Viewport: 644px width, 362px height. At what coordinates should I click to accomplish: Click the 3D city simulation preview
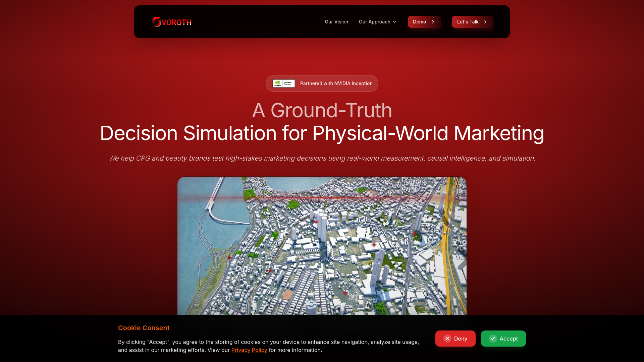(322, 245)
